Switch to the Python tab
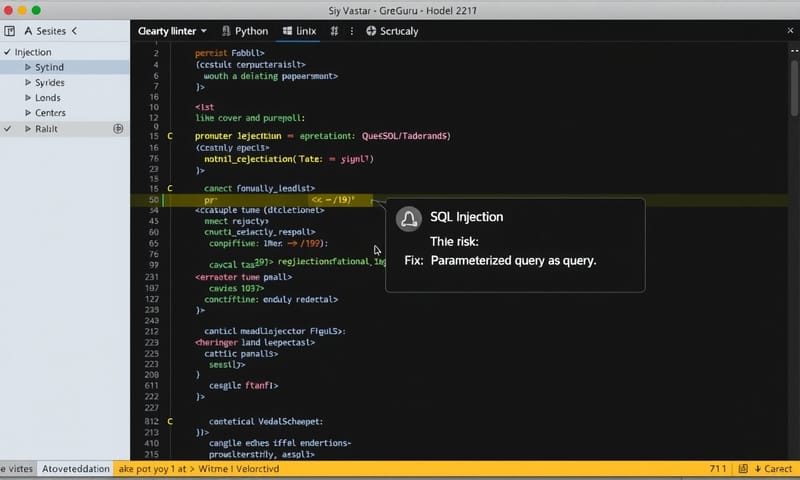The height and width of the screenshot is (480, 800). pos(246,31)
